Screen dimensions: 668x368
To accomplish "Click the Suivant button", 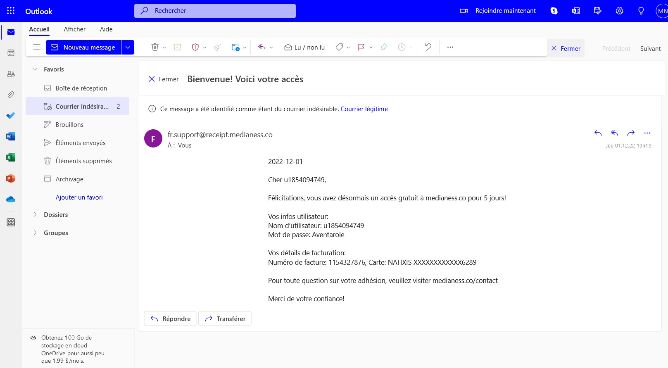I will coord(651,49).
